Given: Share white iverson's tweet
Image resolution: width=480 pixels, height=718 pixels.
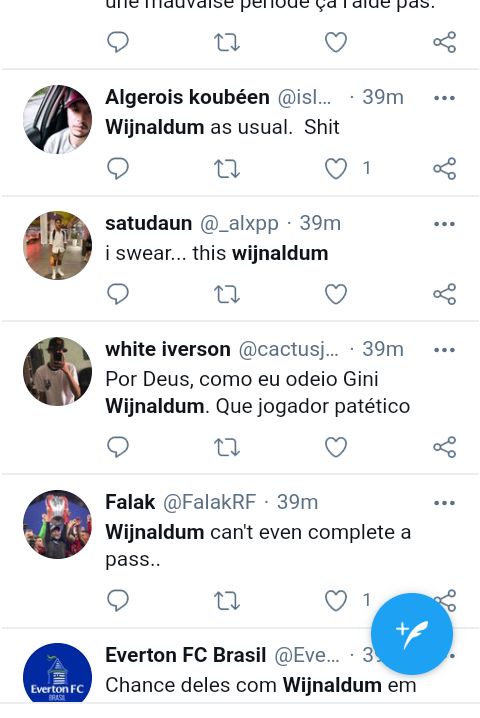Looking at the screenshot, I should 444,447.
